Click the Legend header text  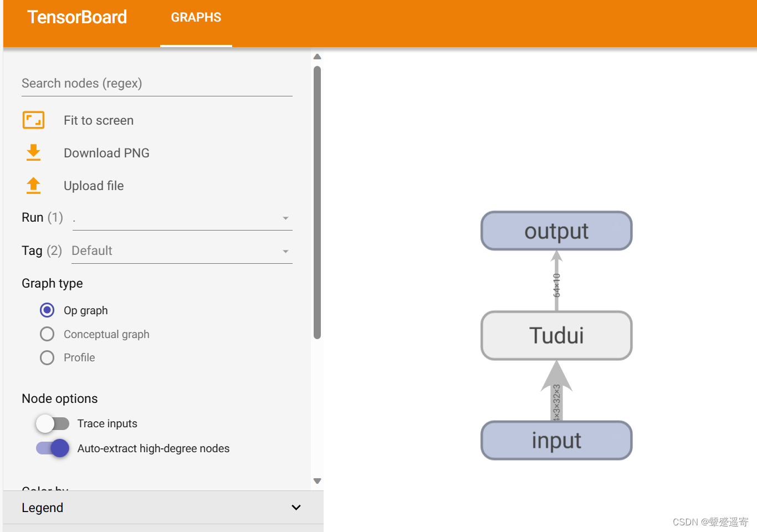[x=43, y=508]
